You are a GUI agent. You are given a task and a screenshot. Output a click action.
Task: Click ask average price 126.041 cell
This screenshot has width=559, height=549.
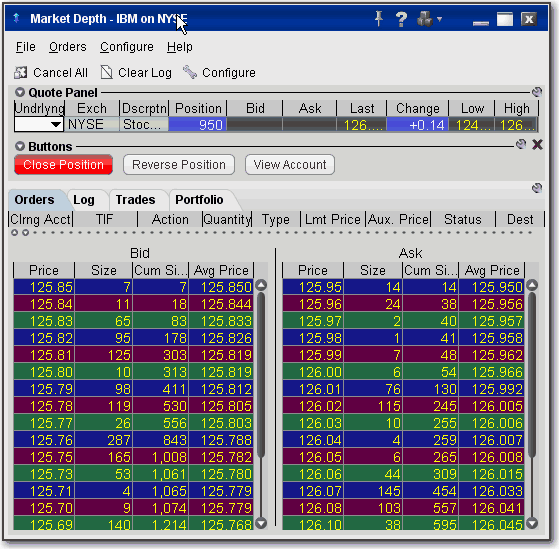491,508
